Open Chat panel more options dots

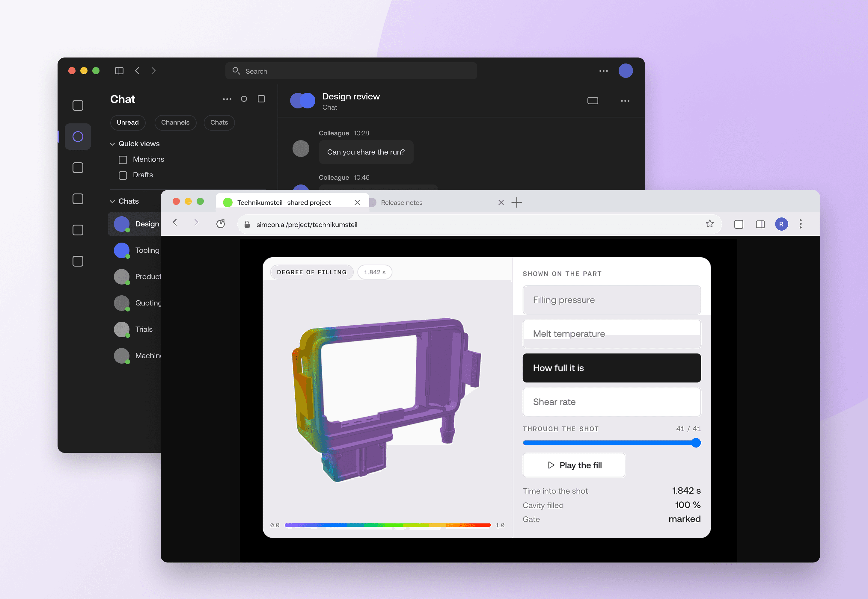[x=227, y=99]
